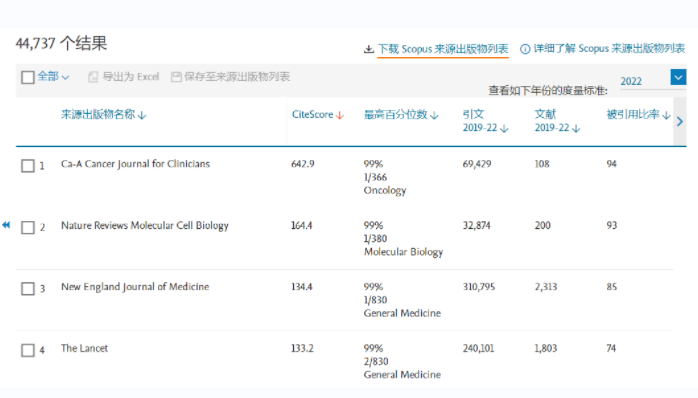Click the Molecular Biology category text
This screenshot has height=398, width=698.
(x=403, y=252)
